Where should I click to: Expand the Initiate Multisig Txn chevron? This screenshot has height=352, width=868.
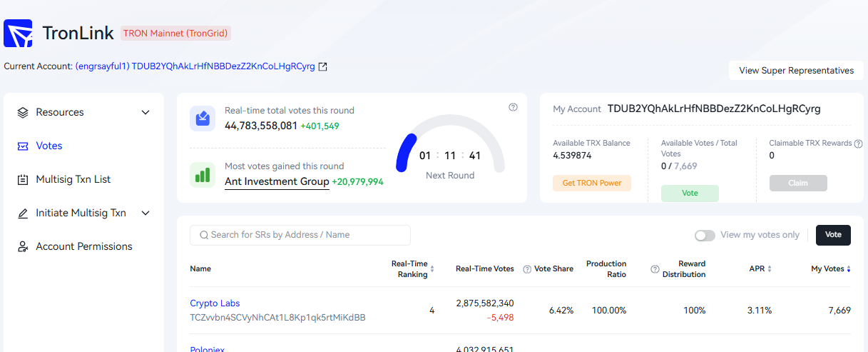145,213
